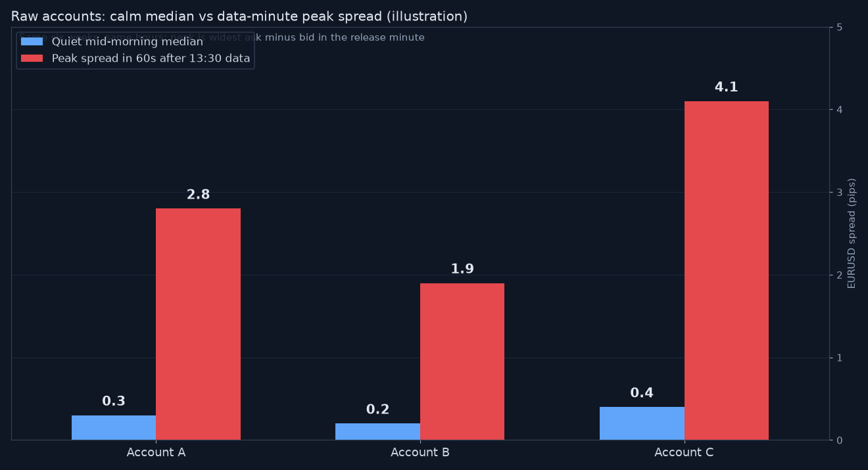Click the 0.2 value label on Account B
This screenshot has width=868, height=470.
pyautogui.click(x=377, y=410)
